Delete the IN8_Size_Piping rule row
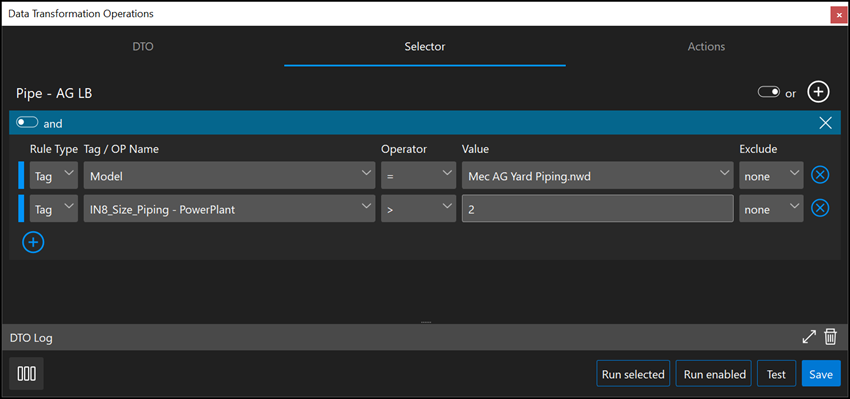Viewport: 850px width, 399px height. [x=820, y=208]
